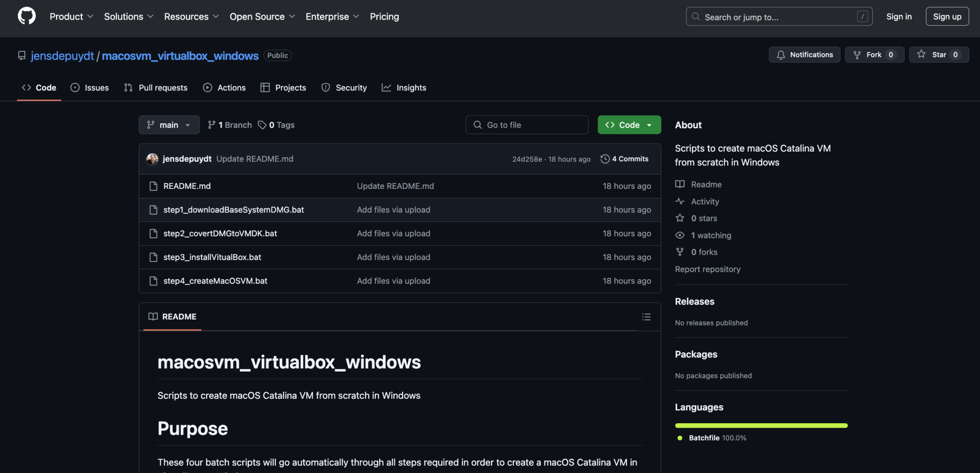Open the Insights tab
Screen dimensions: 980x473
coord(411,88)
